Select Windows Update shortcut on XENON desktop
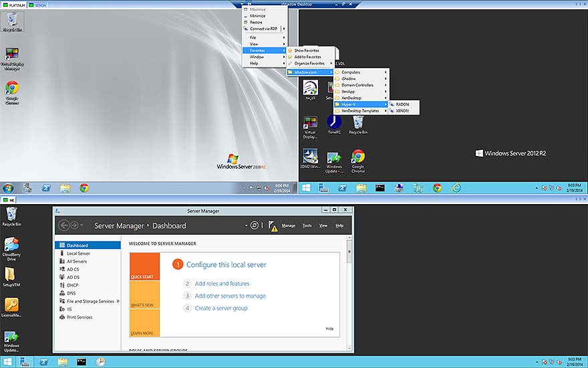Viewport: 588px width, 368px height. coord(333,162)
